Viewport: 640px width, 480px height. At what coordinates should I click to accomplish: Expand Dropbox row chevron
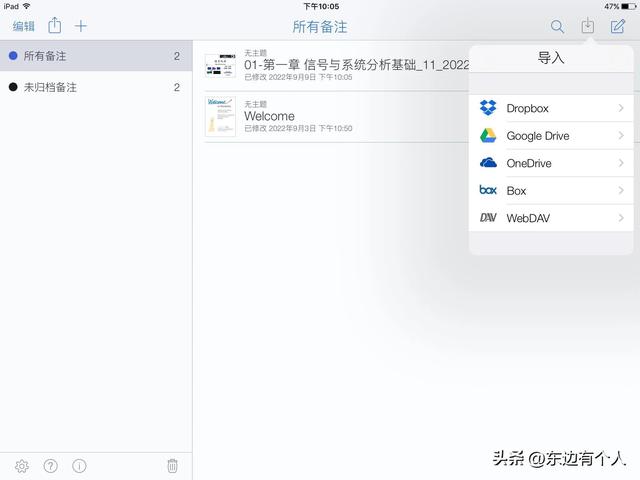(x=621, y=108)
